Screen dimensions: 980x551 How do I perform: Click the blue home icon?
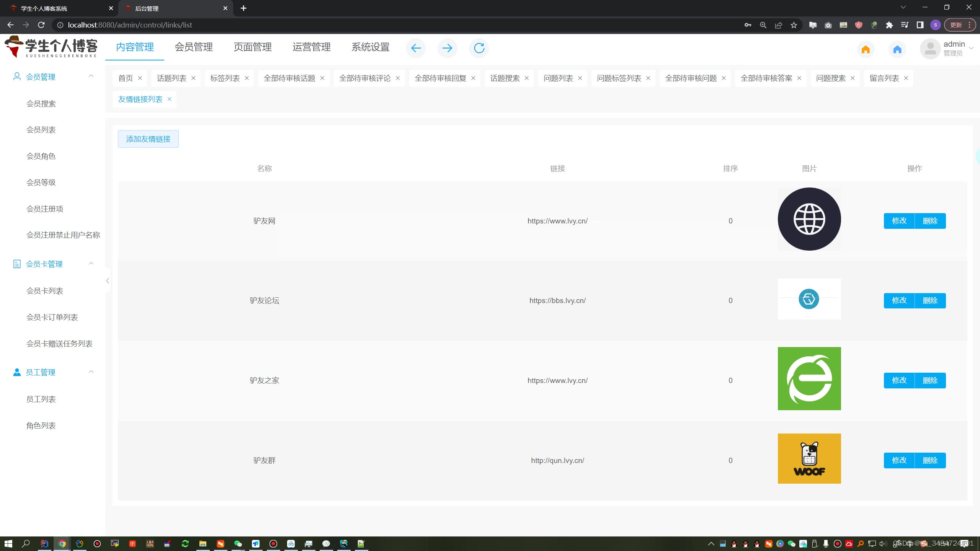tap(897, 49)
